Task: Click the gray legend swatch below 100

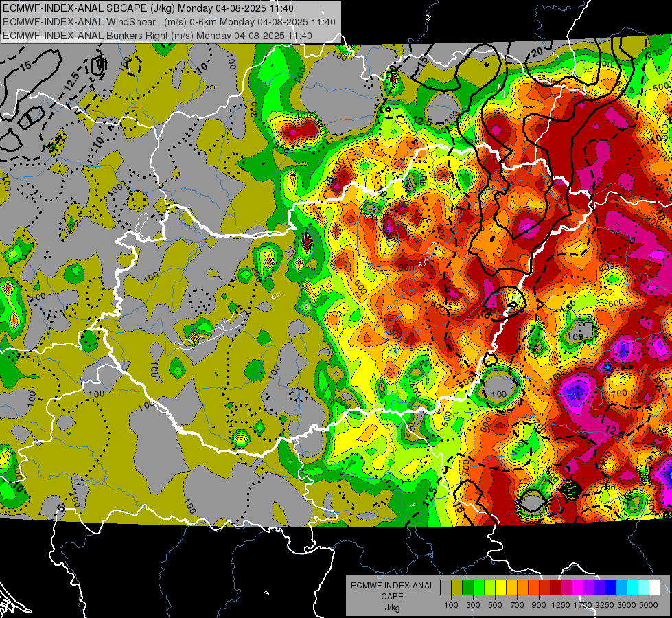Action: pyautogui.click(x=445, y=587)
